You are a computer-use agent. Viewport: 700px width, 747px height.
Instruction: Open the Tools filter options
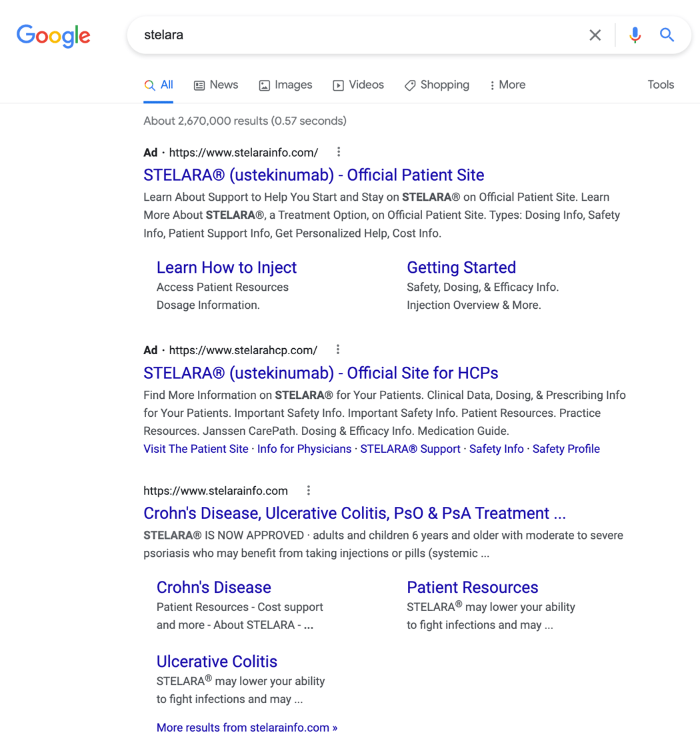[660, 85]
